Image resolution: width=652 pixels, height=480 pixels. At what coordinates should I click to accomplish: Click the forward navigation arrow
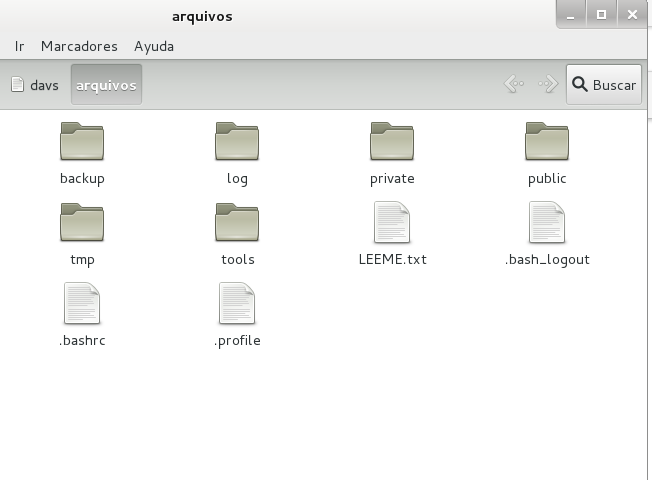(x=547, y=85)
